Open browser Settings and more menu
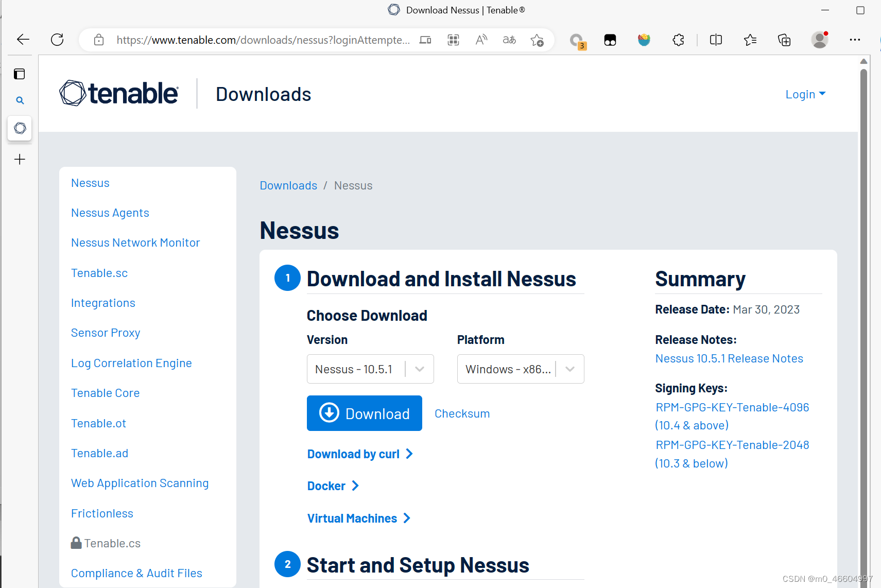The width and height of the screenshot is (881, 588). point(855,40)
